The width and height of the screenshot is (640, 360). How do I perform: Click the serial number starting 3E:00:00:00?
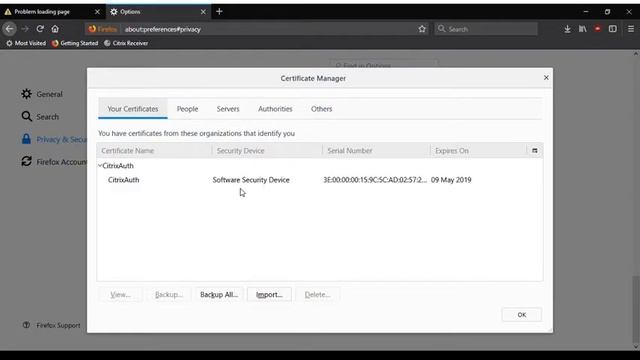point(375,180)
